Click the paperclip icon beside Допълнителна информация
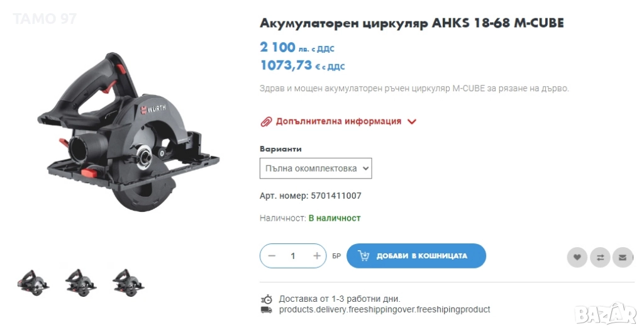The width and height of the screenshot is (644, 332). click(266, 121)
